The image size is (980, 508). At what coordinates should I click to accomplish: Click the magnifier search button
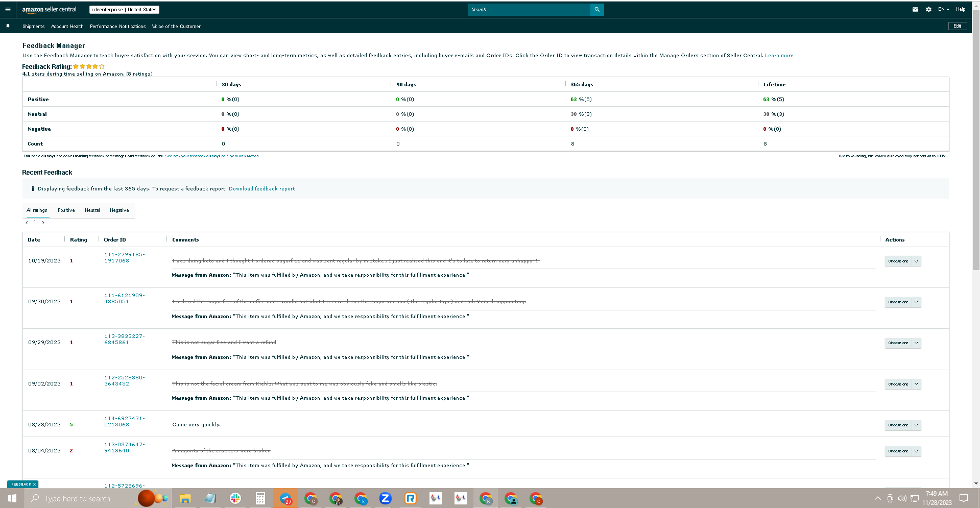[x=597, y=9]
